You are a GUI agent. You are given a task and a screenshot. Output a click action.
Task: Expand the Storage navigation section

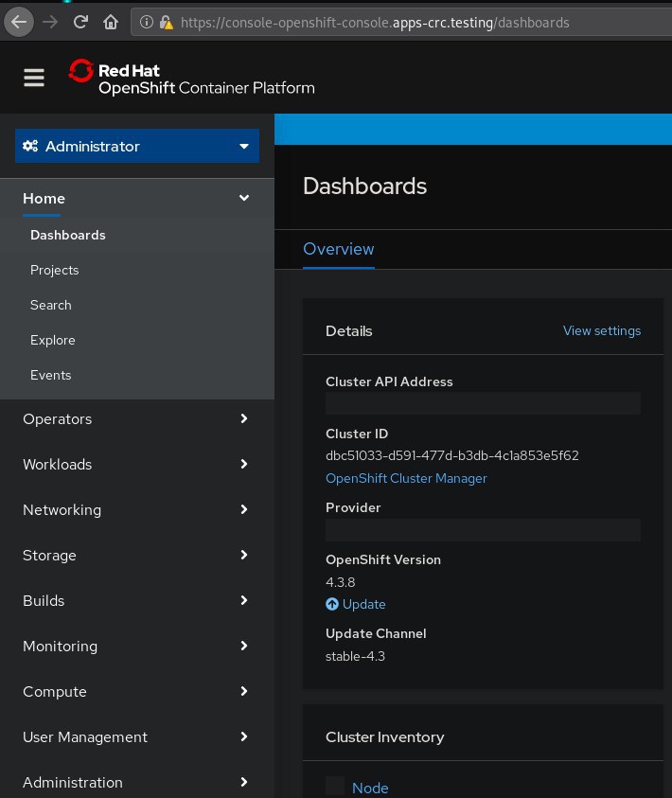[137, 555]
